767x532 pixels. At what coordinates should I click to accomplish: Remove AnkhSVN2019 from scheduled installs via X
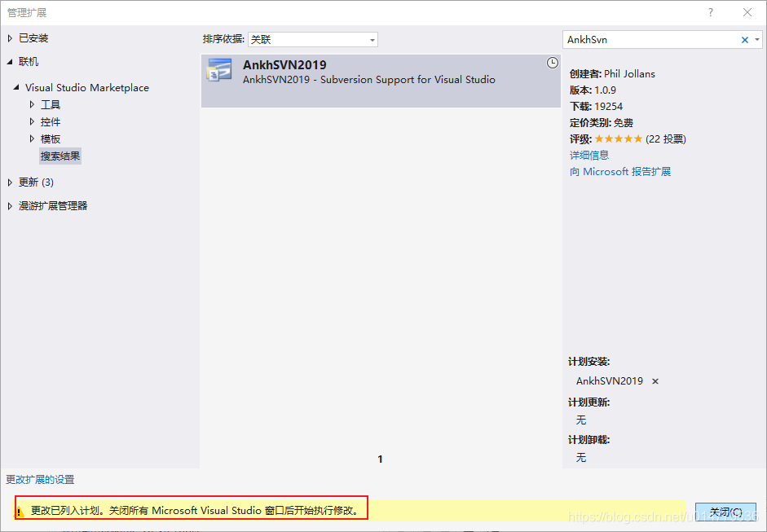pyautogui.click(x=656, y=380)
